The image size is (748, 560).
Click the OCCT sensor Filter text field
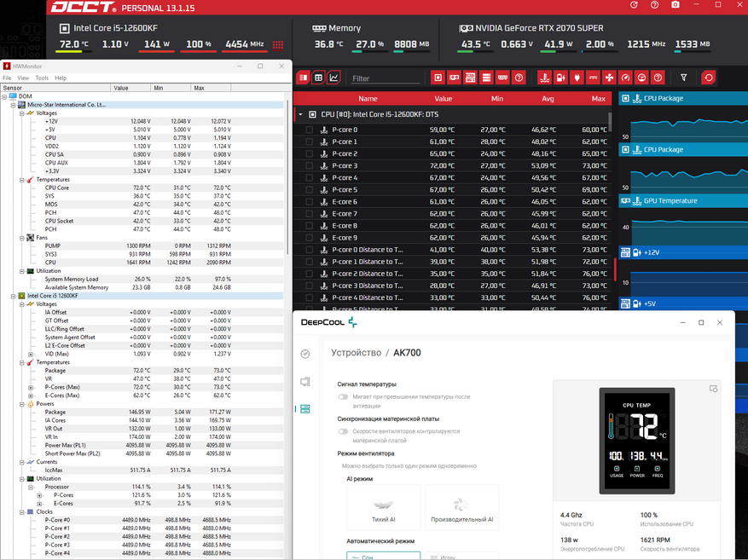pos(386,78)
